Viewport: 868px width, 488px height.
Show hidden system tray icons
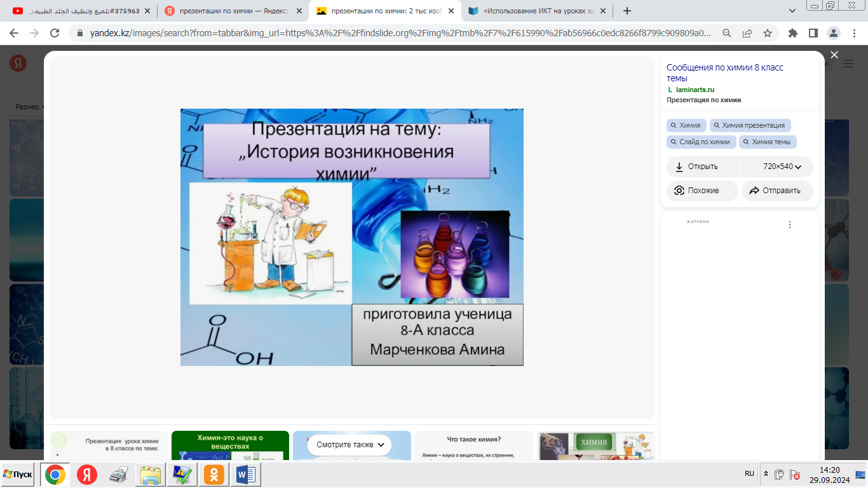pos(766,475)
